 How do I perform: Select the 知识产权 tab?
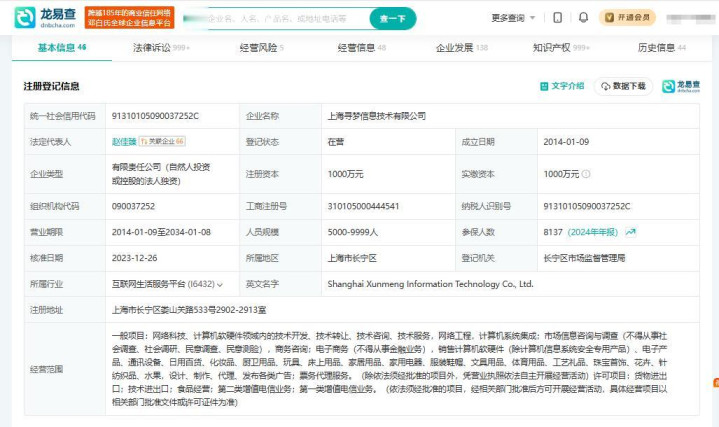[561, 47]
